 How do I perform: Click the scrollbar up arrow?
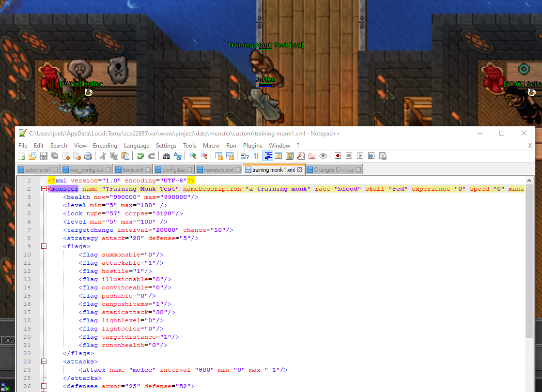pyautogui.click(x=529, y=181)
